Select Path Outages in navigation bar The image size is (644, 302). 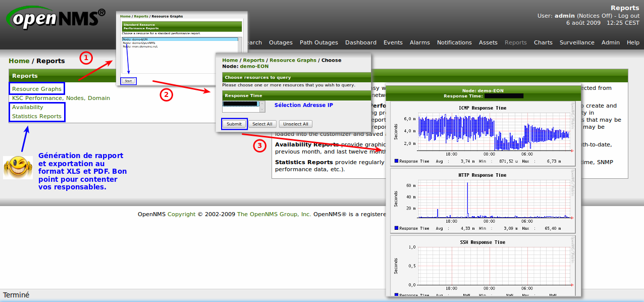point(318,42)
